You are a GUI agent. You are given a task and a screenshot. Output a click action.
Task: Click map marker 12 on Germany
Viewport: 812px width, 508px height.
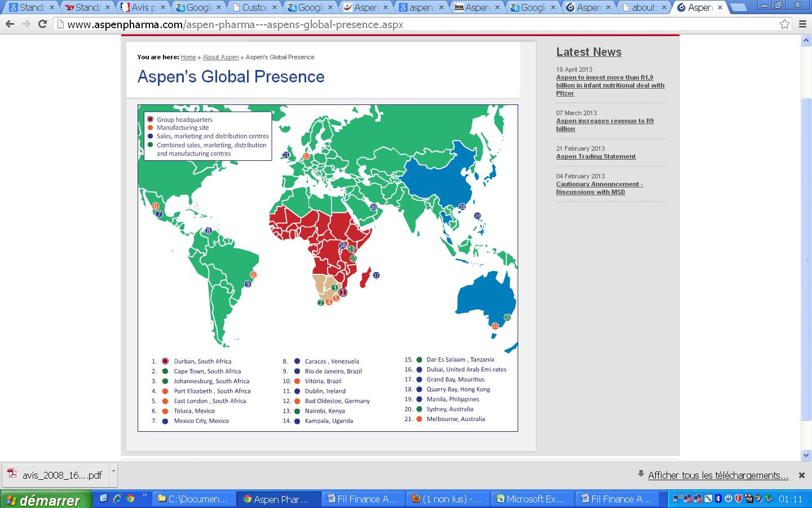tap(306, 156)
